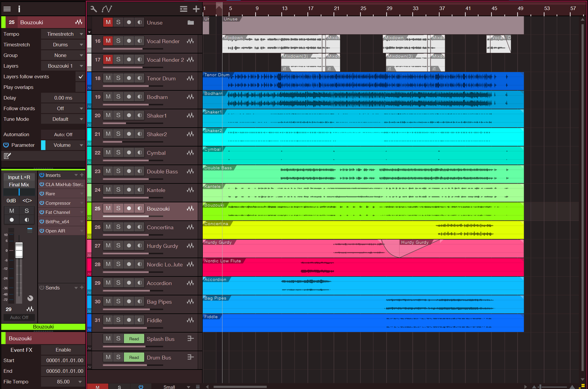This screenshot has height=389, width=588.
Task: Click the Read button on Drum Bus
Action: (x=134, y=358)
